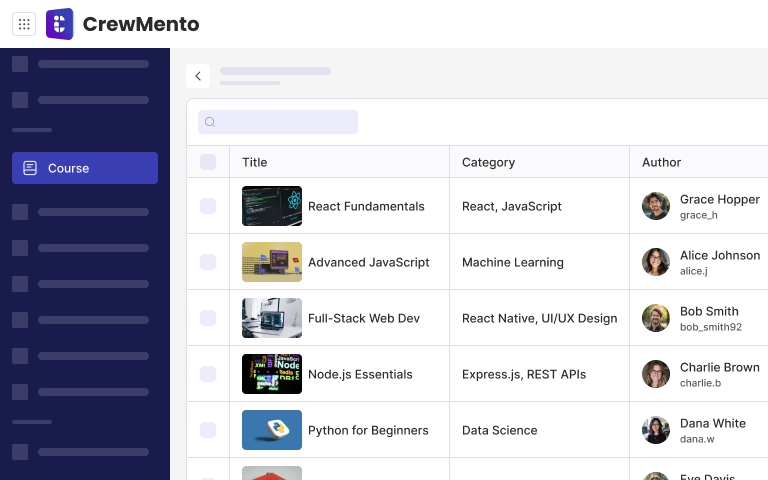Screen dimensions: 768x480
Task: Go back using the chevron button
Action: pos(198,76)
